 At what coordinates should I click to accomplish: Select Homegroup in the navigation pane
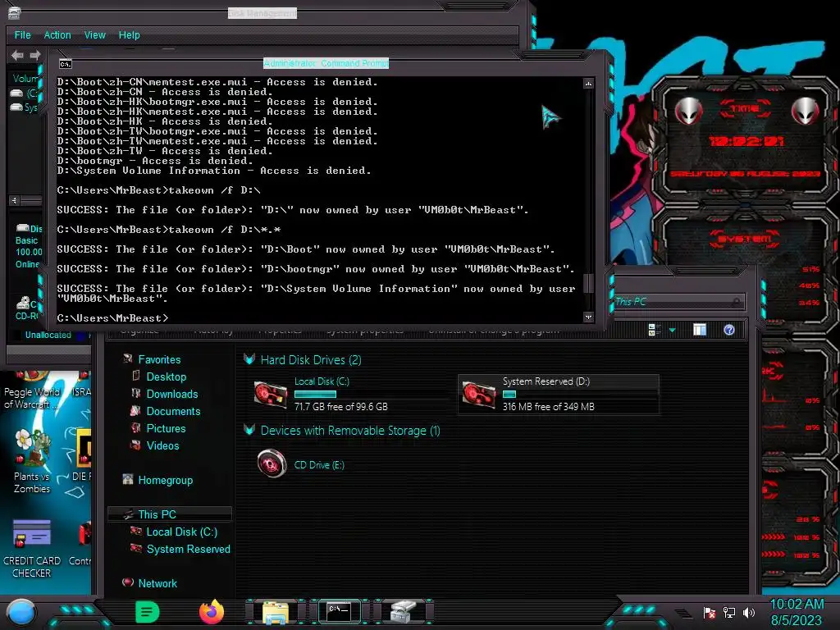[165, 480]
